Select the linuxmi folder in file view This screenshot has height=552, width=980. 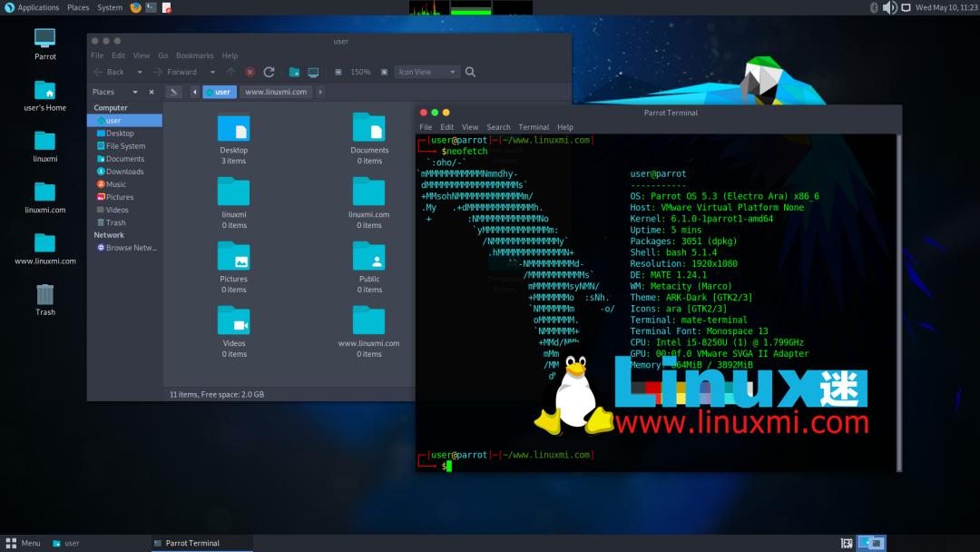coord(234,203)
